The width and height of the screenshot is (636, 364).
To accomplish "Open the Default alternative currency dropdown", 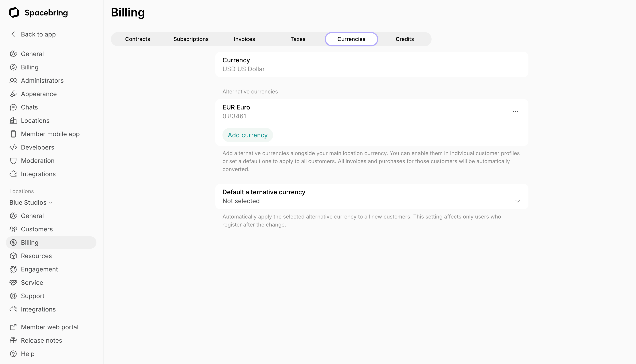I will (372, 196).
